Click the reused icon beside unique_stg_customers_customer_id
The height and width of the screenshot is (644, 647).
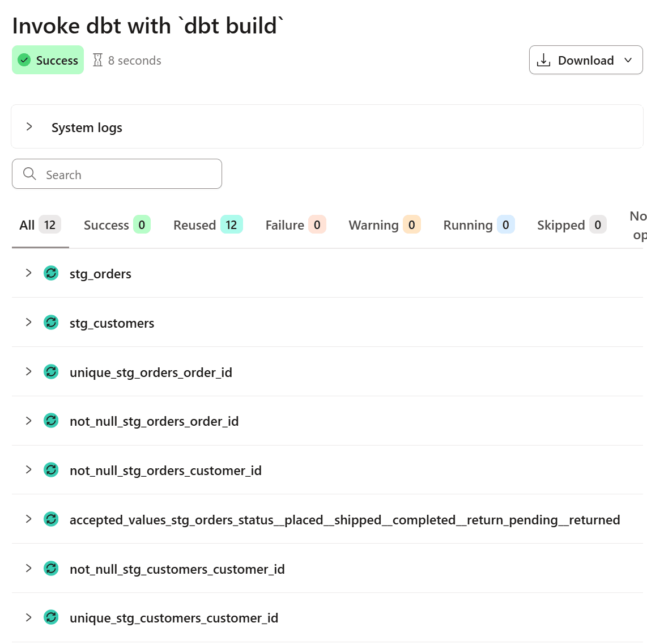pos(51,617)
